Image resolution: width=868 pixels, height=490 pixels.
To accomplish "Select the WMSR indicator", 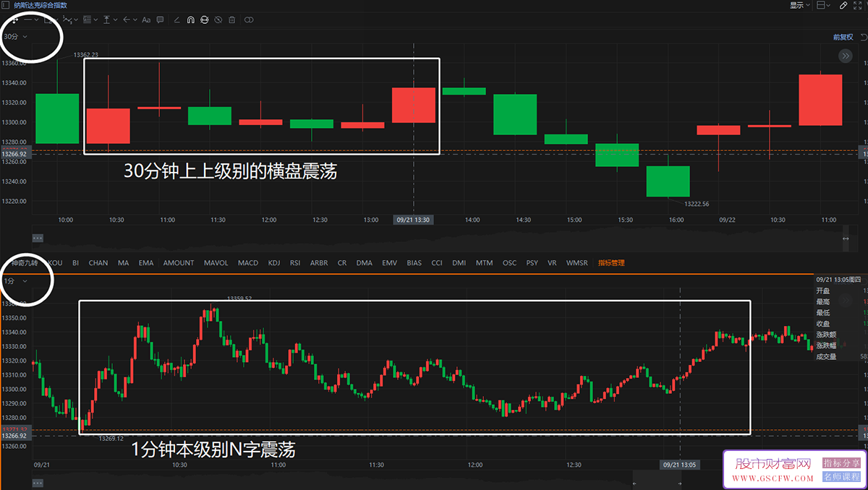I will pyautogui.click(x=577, y=263).
